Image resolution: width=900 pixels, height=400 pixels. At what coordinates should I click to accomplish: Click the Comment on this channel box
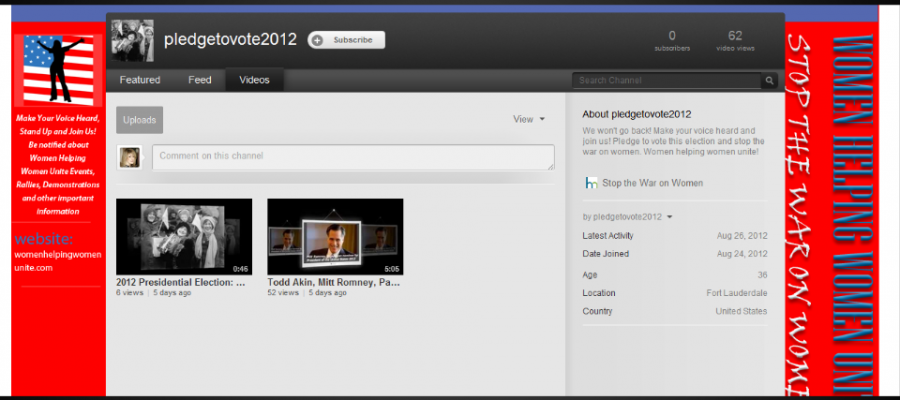click(x=353, y=157)
